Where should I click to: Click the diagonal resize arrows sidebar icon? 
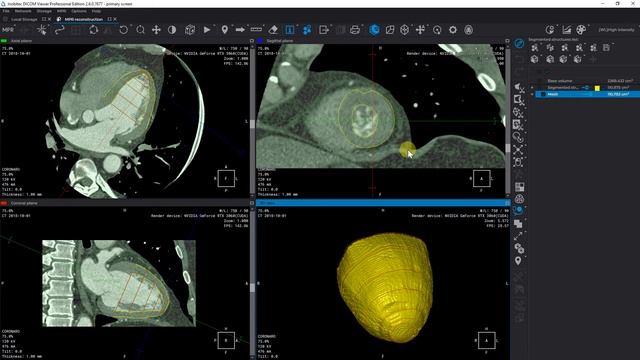click(x=518, y=236)
